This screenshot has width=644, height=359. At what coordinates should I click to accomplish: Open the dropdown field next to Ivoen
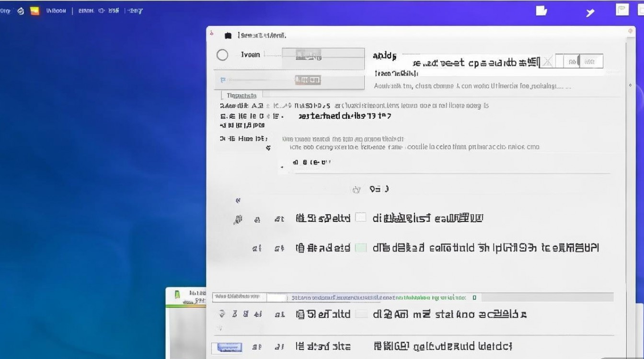pyautogui.click(x=322, y=55)
